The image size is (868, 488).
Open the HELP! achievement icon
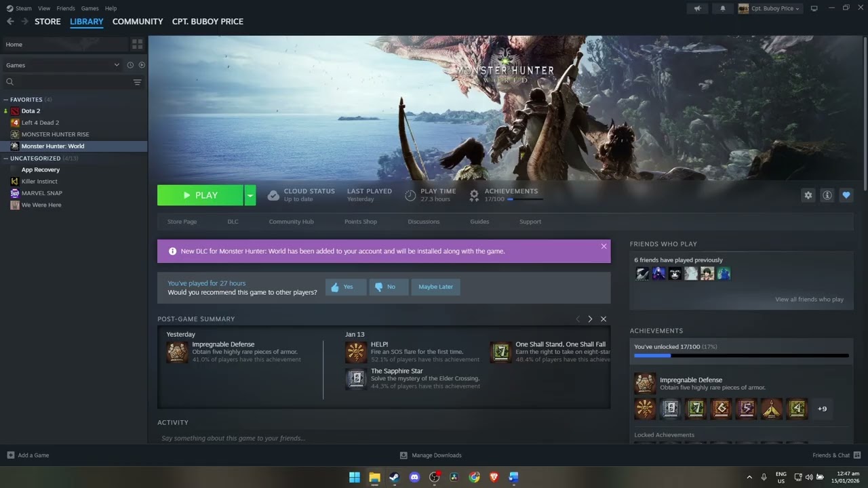pos(356,352)
